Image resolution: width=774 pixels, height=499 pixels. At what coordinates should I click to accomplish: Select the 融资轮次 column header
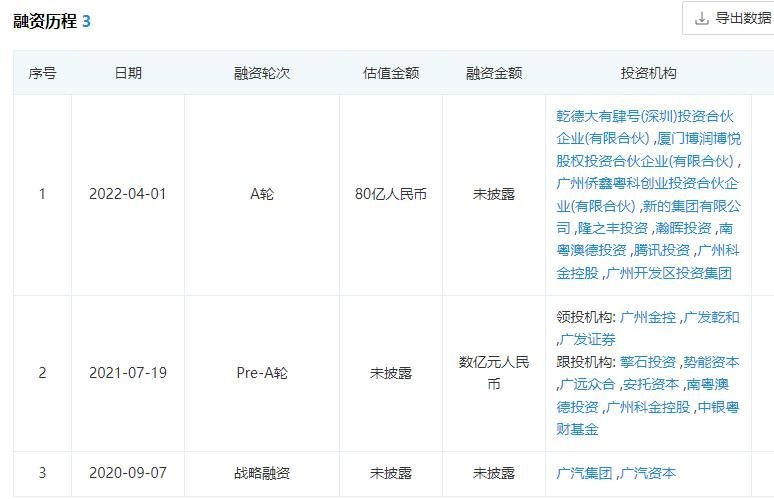(262, 73)
